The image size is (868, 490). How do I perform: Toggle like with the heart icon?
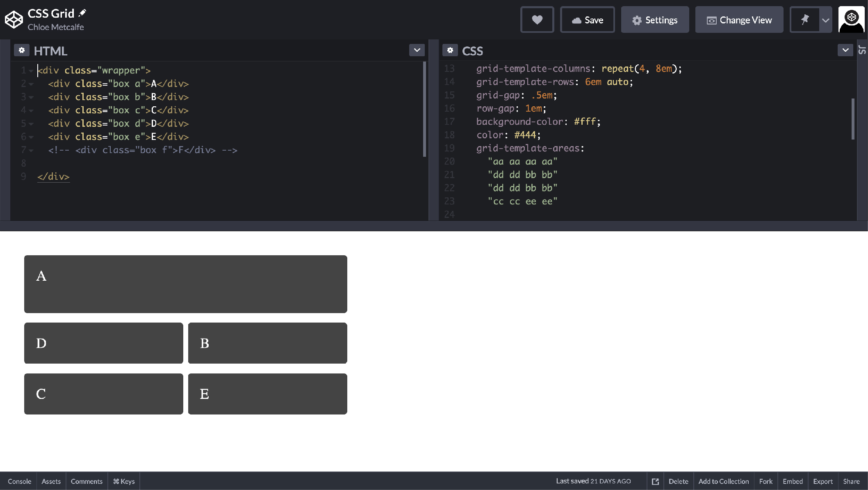pos(537,19)
